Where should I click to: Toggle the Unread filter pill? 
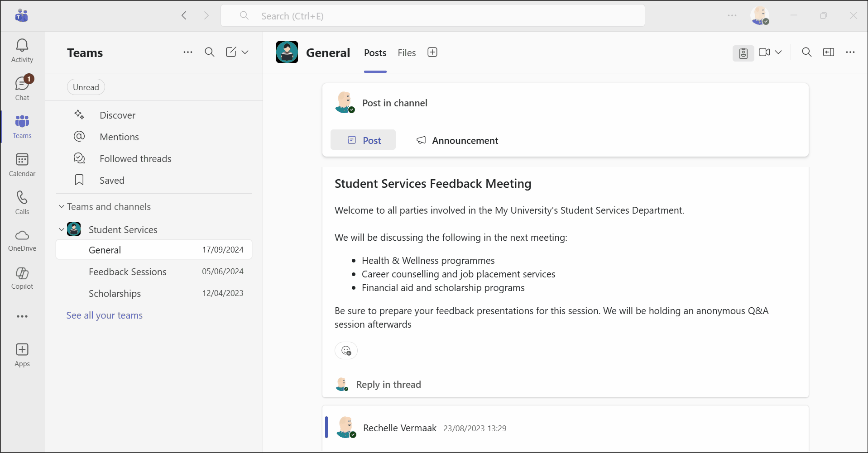coord(86,87)
